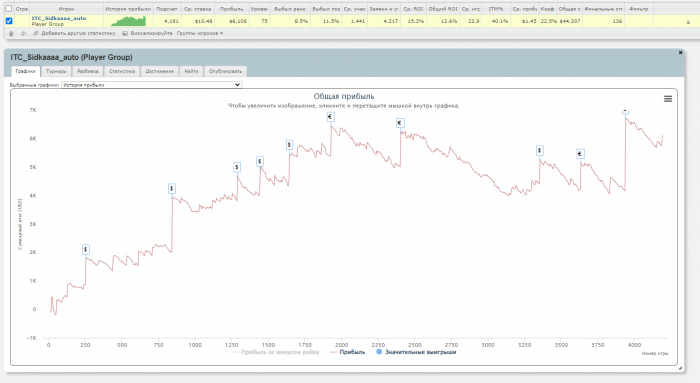The image size is (700, 383).
Task: Switch to the 'Опубликовать' tab
Action: tap(225, 71)
